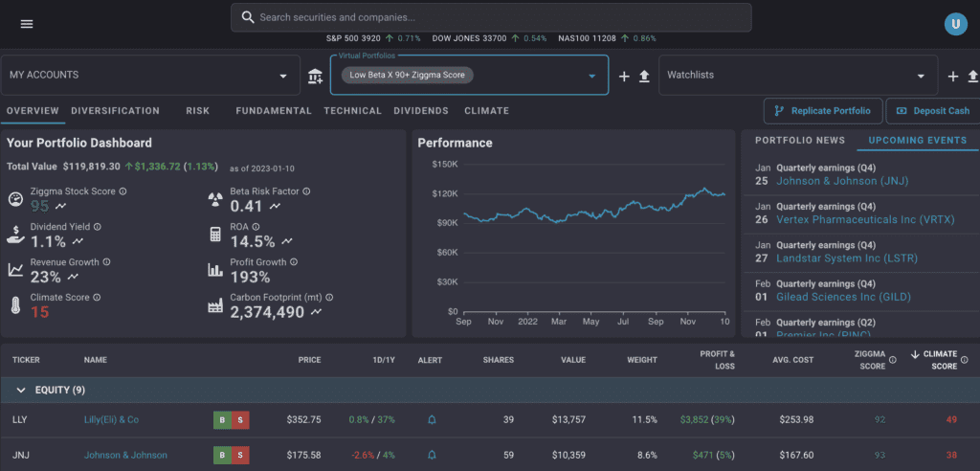Switch to the Risk tab
980x471 pixels.
tap(197, 111)
